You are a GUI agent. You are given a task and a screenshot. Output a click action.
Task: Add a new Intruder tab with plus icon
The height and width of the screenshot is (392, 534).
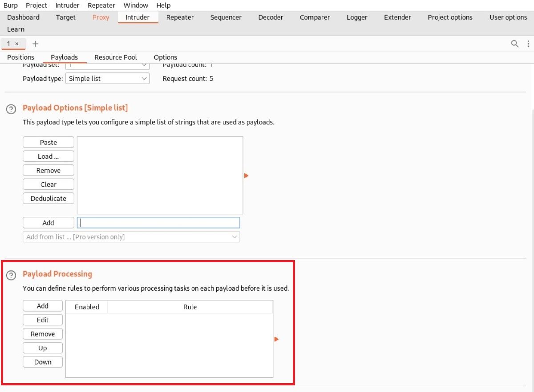pyautogui.click(x=36, y=44)
